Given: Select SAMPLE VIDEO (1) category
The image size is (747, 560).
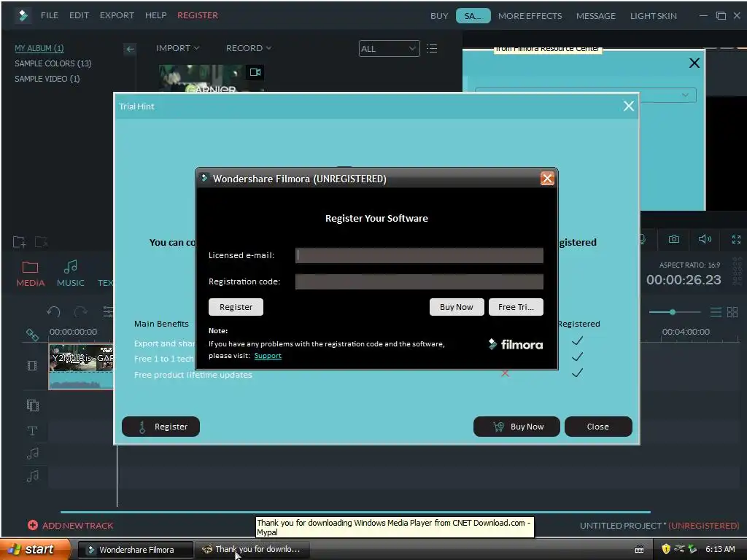Looking at the screenshot, I should 47,79.
